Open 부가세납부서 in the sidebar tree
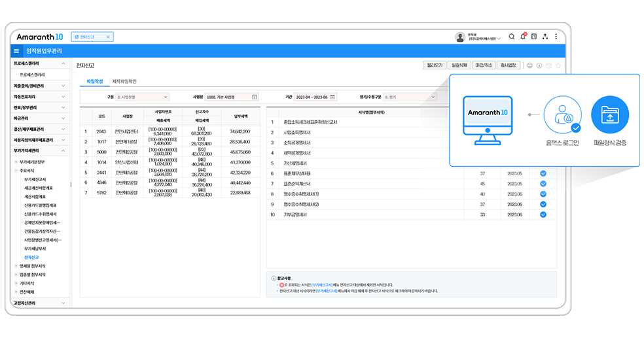Screen dimensions: 644x338 [35, 249]
